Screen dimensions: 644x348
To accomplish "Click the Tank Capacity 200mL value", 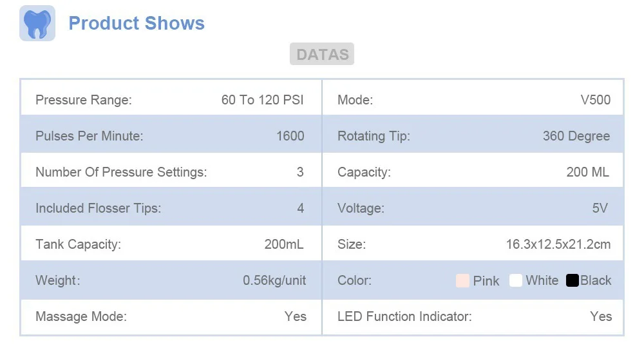I will 284,244.
